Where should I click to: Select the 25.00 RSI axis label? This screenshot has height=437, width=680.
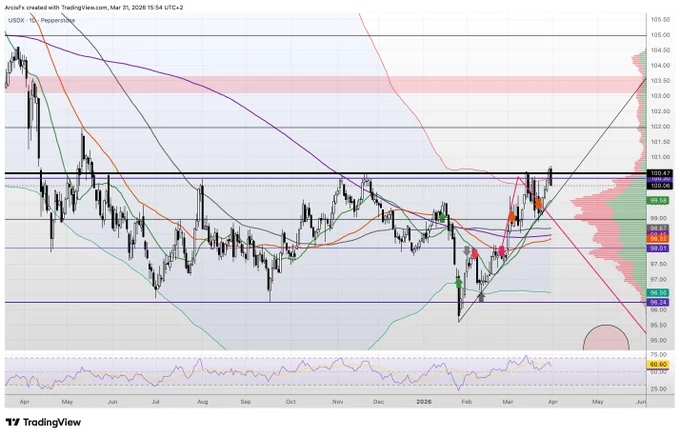click(660, 389)
